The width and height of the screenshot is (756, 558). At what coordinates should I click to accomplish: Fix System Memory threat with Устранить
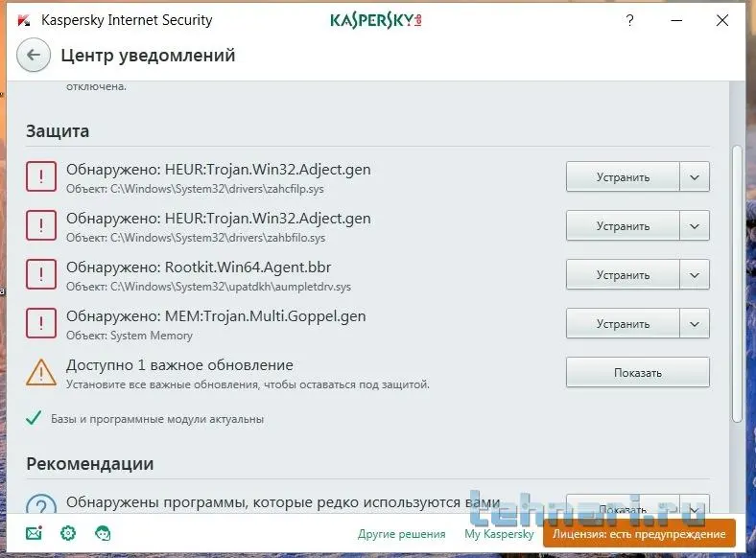623,323
